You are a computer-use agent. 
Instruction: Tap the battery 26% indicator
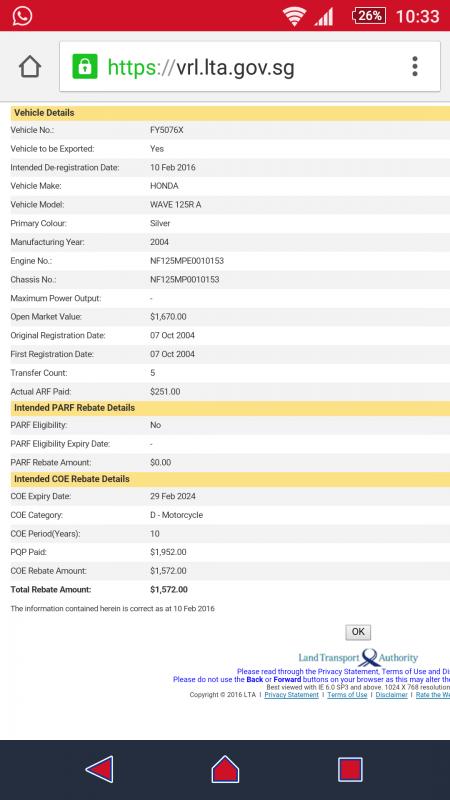pyautogui.click(x=369, y=15)
